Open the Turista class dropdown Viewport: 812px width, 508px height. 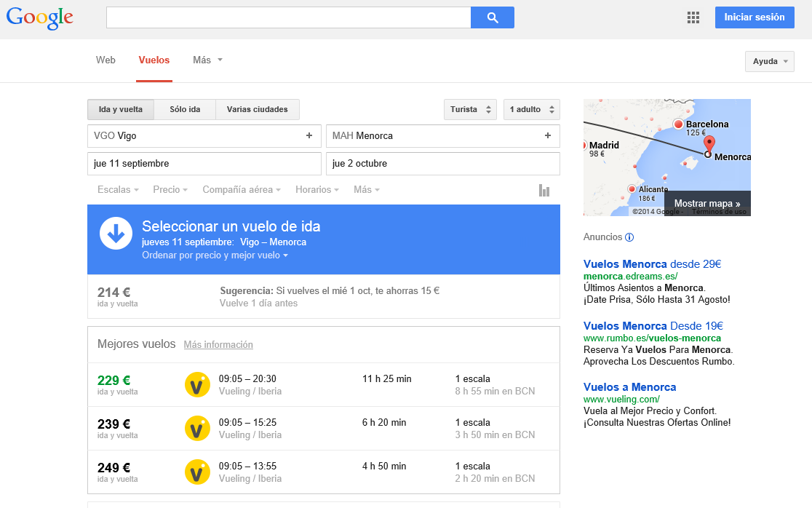pos(470,109)
